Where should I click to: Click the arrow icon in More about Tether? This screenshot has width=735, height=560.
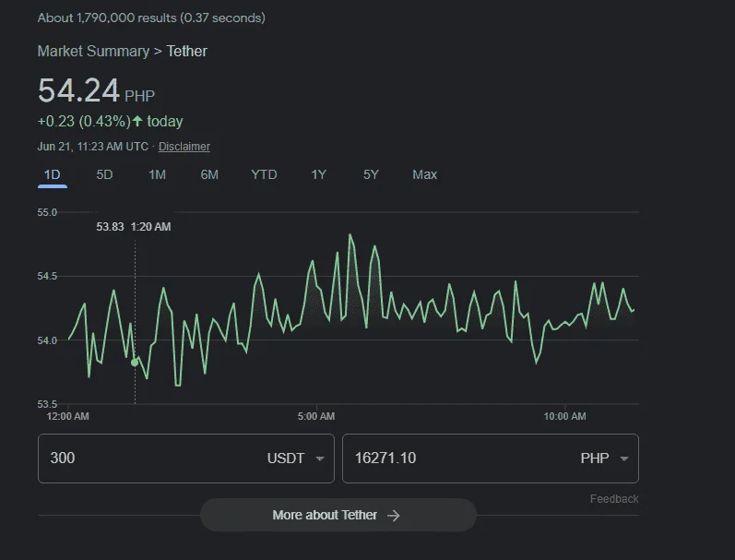[x=393, y=516]
